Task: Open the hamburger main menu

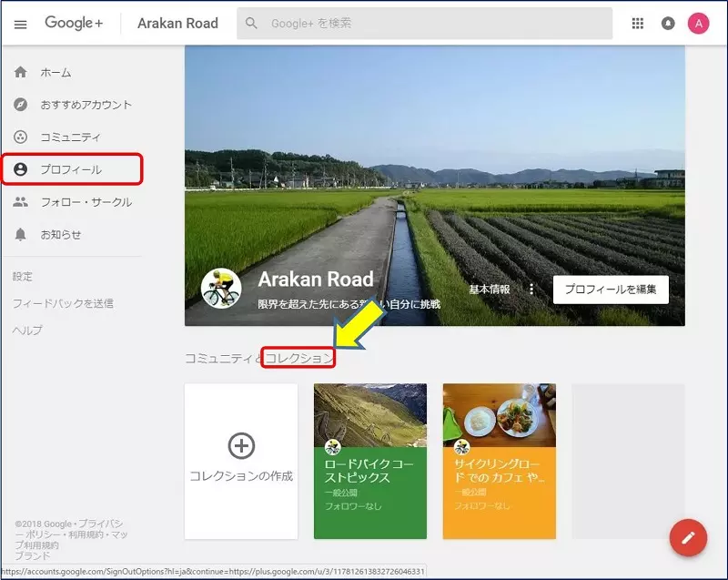Action: [x=20, y=25]
